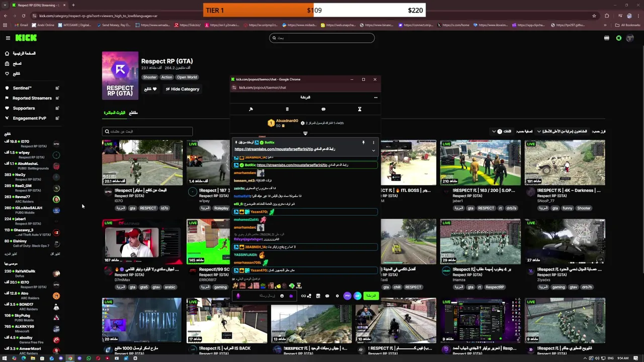The height and width of the screenshot is (362, 644).
Task: Select the Open World category tag
Action: point(187,77)
